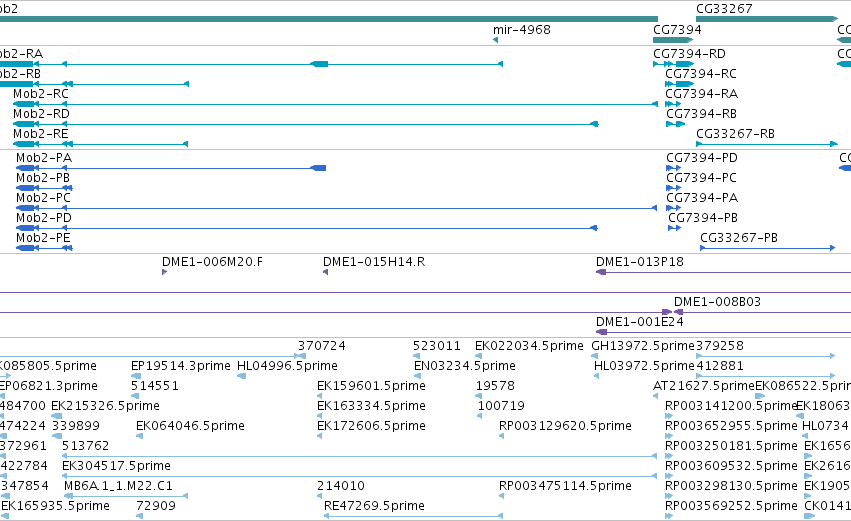851x521 pixels.
Task: Select the CG7394-RB transcript label
Action: pyautogui.click(x=701, y=114)
